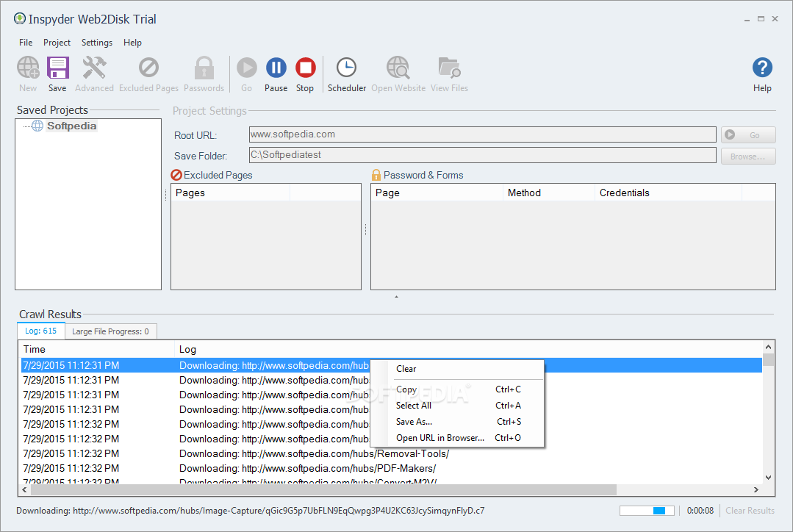This screenshot has height=532, width=793.
Task: Click the Page column header in Password & Forms
Action: tap(437, 193)
